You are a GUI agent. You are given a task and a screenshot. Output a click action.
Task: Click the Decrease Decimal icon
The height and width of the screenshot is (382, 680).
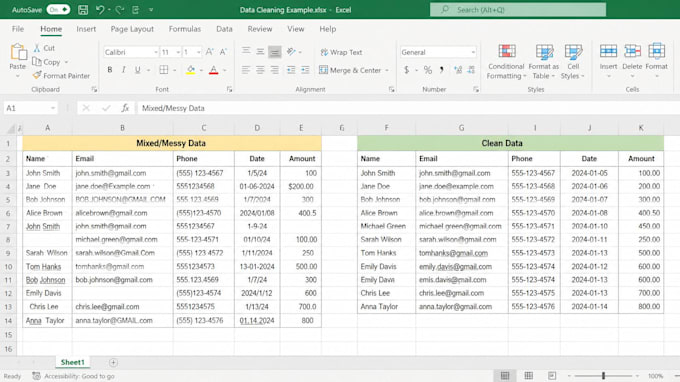click(471, 70)
